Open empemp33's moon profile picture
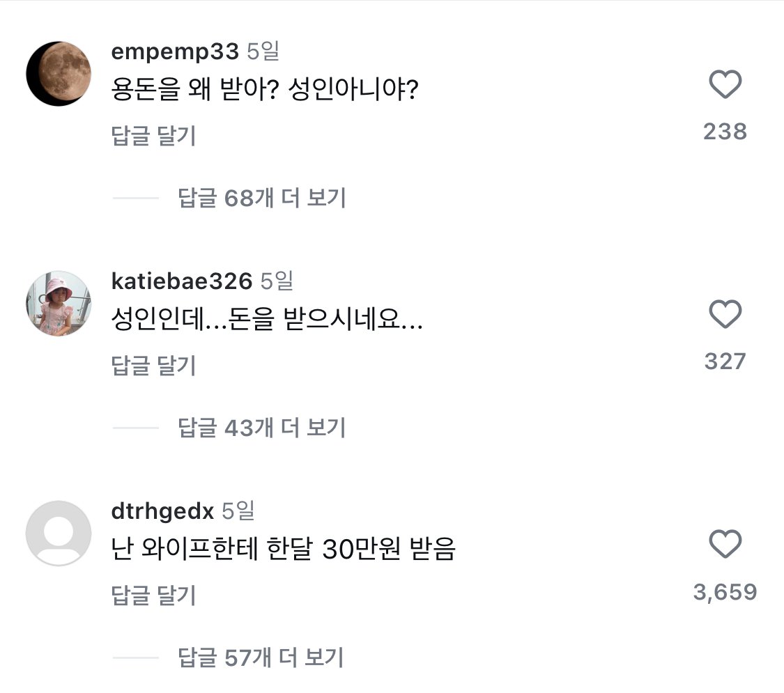Viewport: 784px width, 693px height. (59, 74)
